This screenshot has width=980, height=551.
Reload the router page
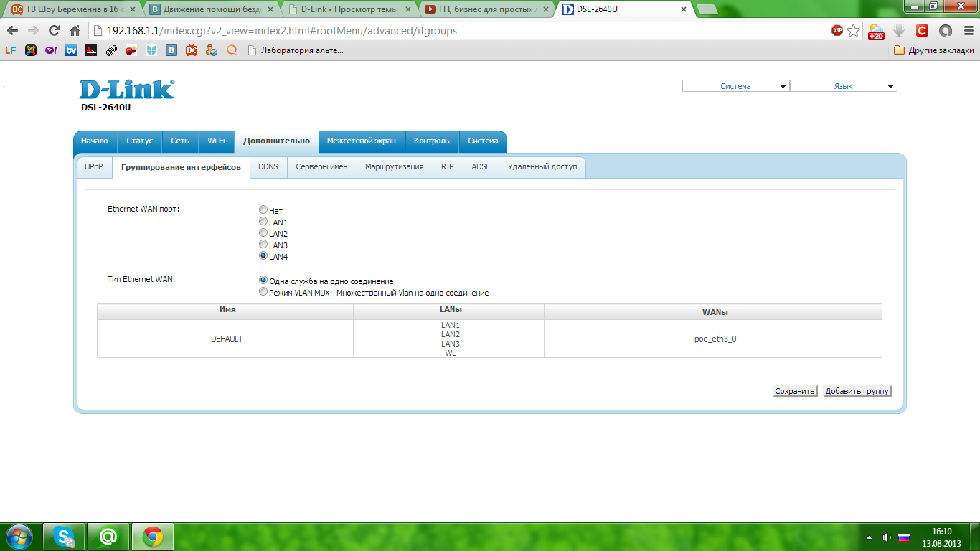pyautogui.click(x=54, y=31)
